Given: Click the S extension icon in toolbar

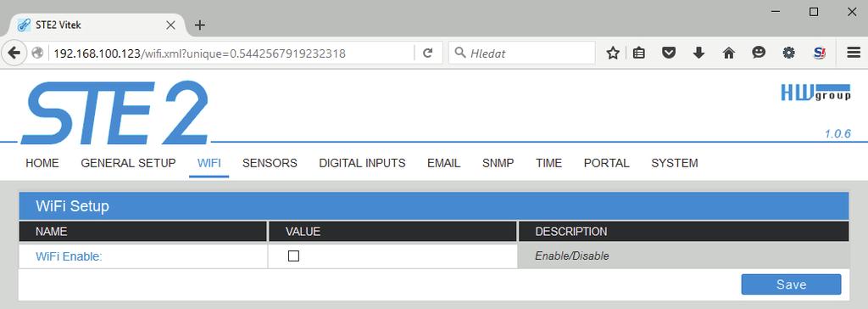Looking at the screenshot, I should pyautogui.click(x=819, y=53).
